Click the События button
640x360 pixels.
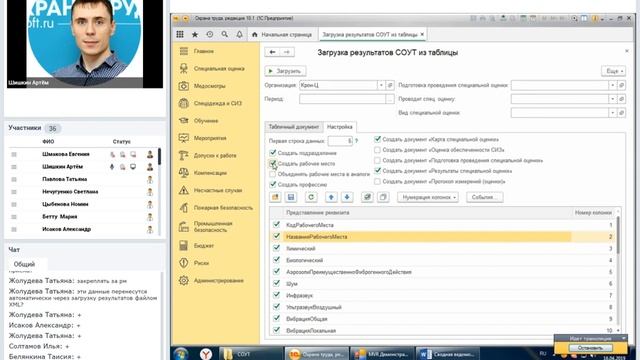[484, 197]
